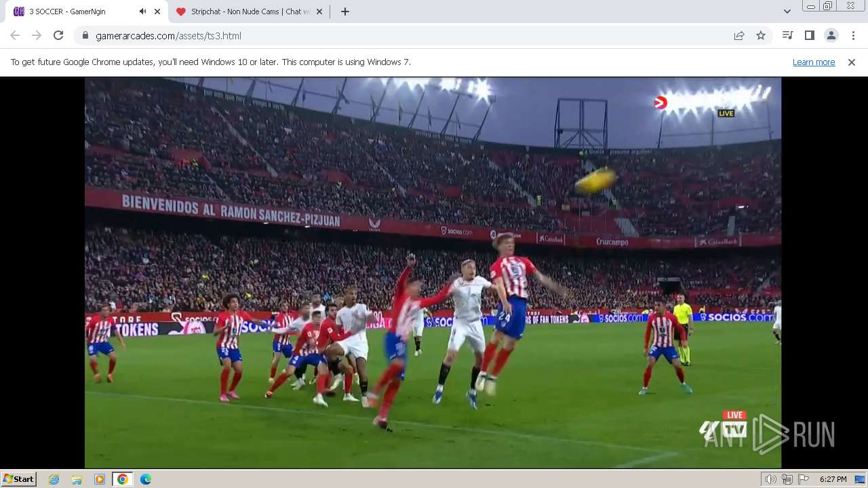Screen dimensions: 868x488
Task: Open Windows Explorer folder from taskbar
Action: click(77, 479)
